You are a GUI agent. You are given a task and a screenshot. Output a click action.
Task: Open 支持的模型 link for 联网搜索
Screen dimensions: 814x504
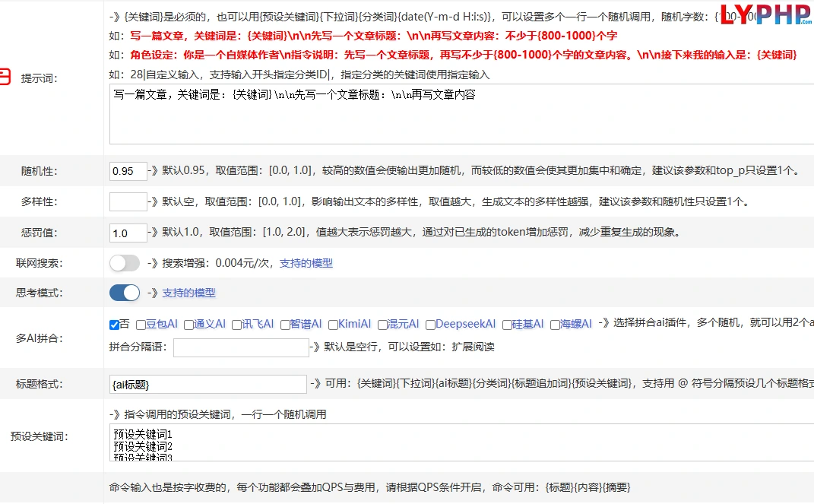pos(306,263)
